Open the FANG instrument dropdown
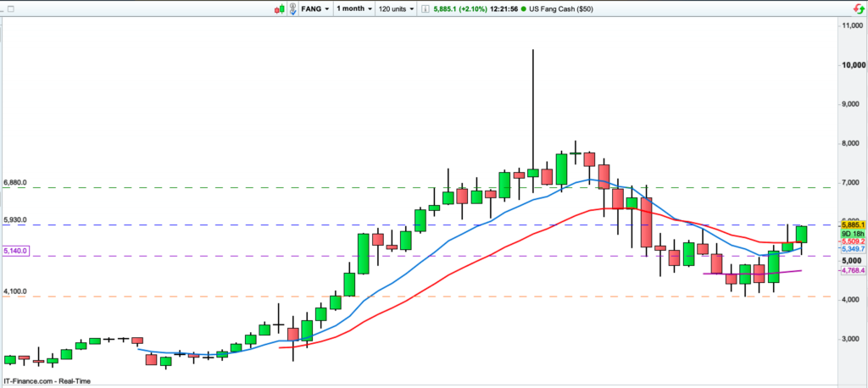 315,8
